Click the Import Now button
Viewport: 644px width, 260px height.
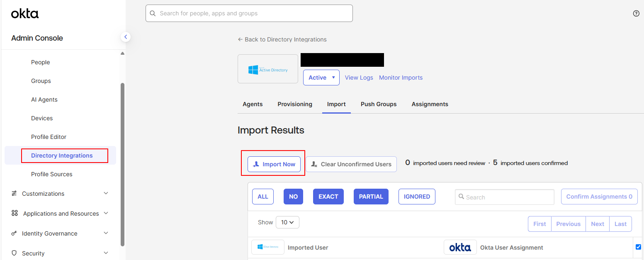pos(274,164)
